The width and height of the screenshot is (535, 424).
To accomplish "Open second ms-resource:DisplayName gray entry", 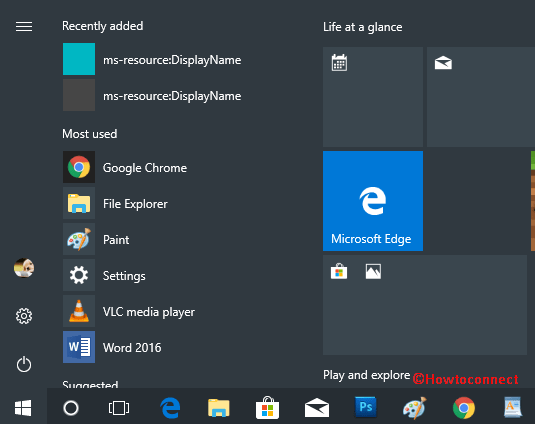I will 152,95.
